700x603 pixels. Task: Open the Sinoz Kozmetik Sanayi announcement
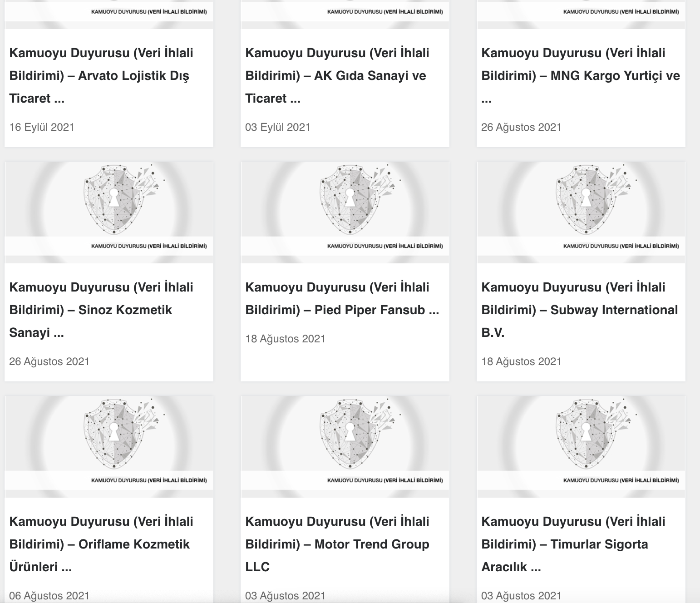(x=101, y=310)
